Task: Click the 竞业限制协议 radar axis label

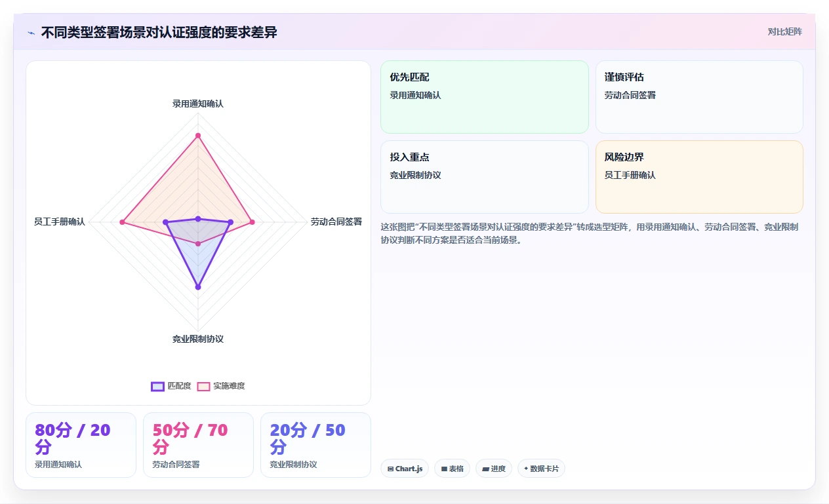Action: tap(198, 339)
